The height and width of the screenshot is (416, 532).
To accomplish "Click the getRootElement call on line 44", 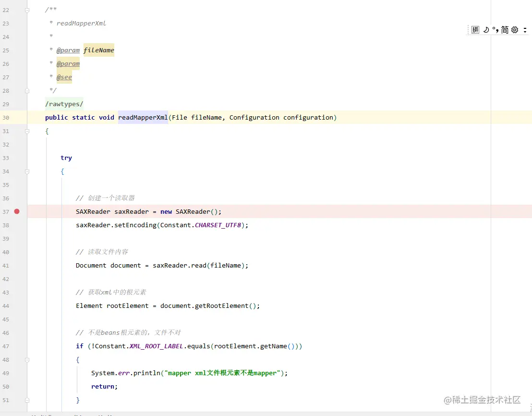I will point(221,306).
